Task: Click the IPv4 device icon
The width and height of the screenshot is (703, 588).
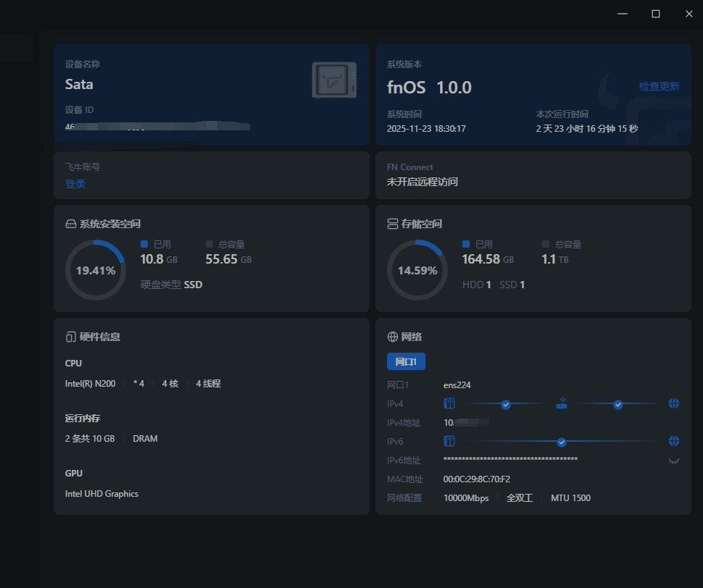Action: pyautogui.click(x=449, y=403)
